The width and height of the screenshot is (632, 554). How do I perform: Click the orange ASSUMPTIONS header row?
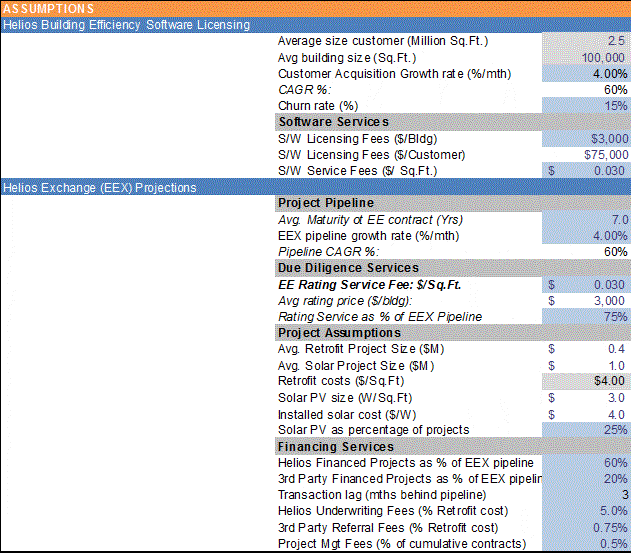pos(315,8)
